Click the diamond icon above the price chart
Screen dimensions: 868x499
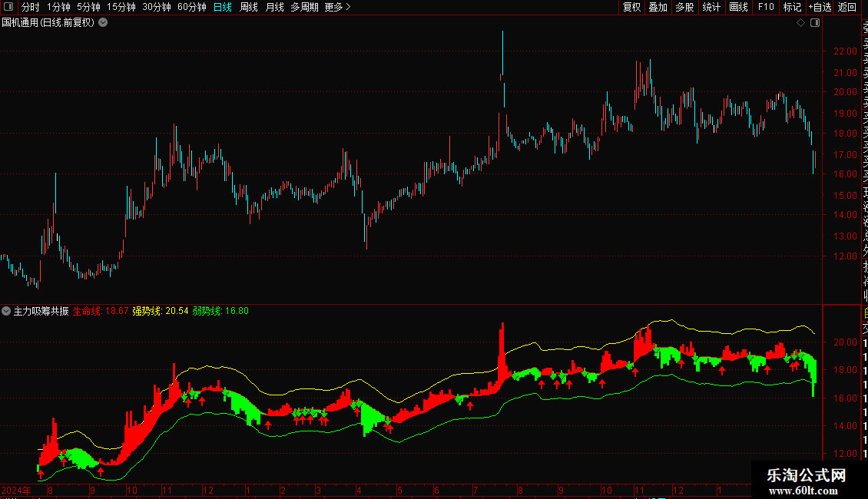(x=800, y=23)
